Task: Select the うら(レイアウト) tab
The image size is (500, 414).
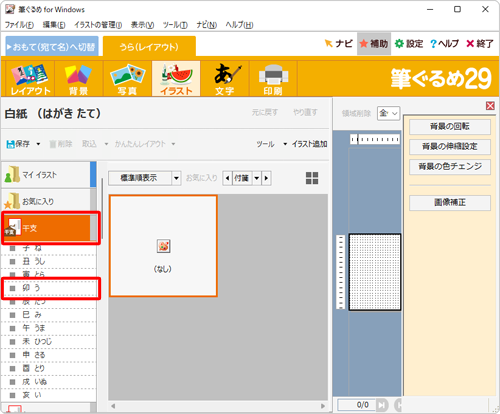Action: (x=149, y=47)
